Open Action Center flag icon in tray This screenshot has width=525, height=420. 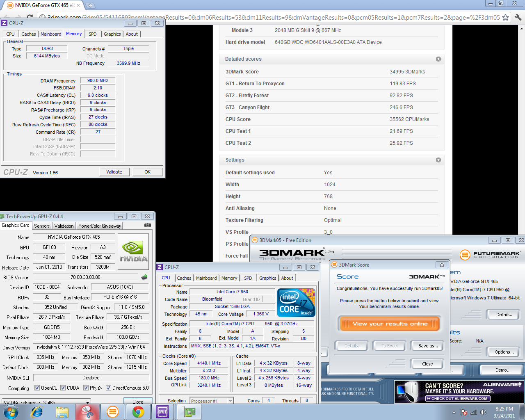coord(464,412)
